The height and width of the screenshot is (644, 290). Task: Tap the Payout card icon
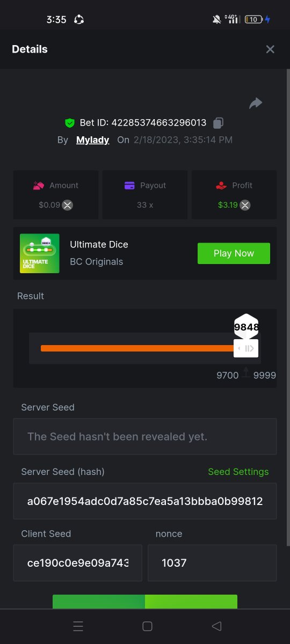coord(129,186)
